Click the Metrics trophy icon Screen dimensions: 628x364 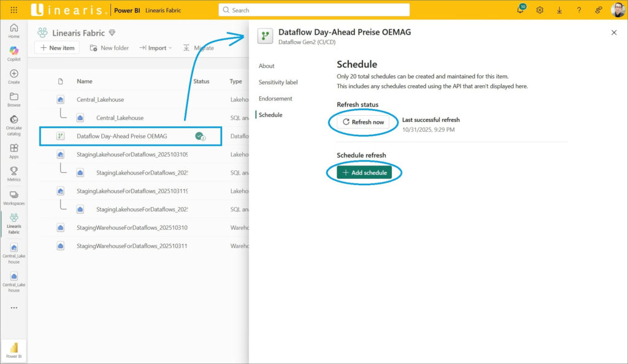[x=13, y=171]
